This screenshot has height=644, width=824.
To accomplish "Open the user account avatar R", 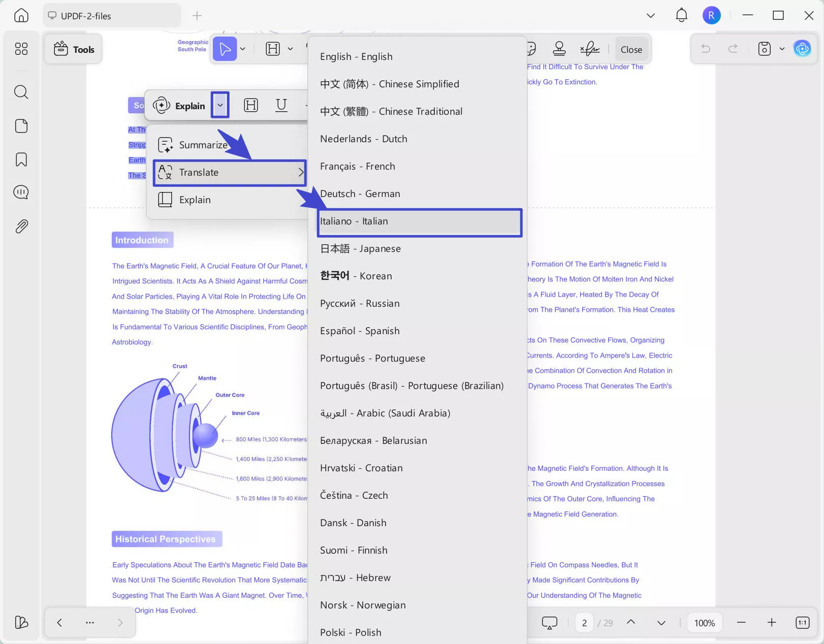I will tap(711, 15).
